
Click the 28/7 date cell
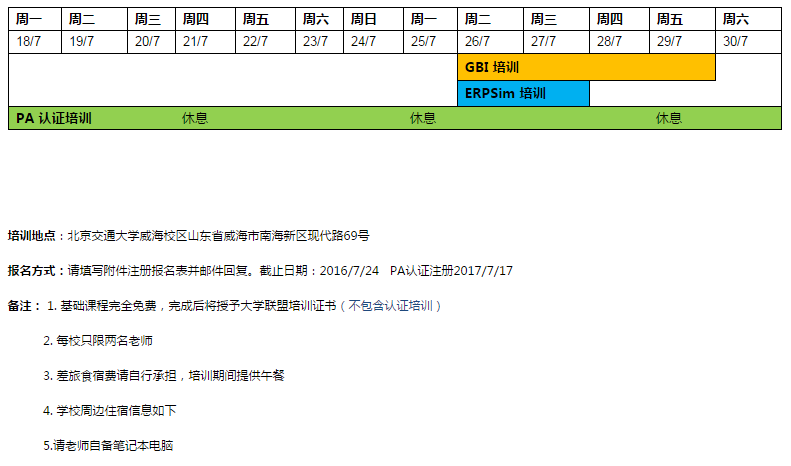(619, 42)
